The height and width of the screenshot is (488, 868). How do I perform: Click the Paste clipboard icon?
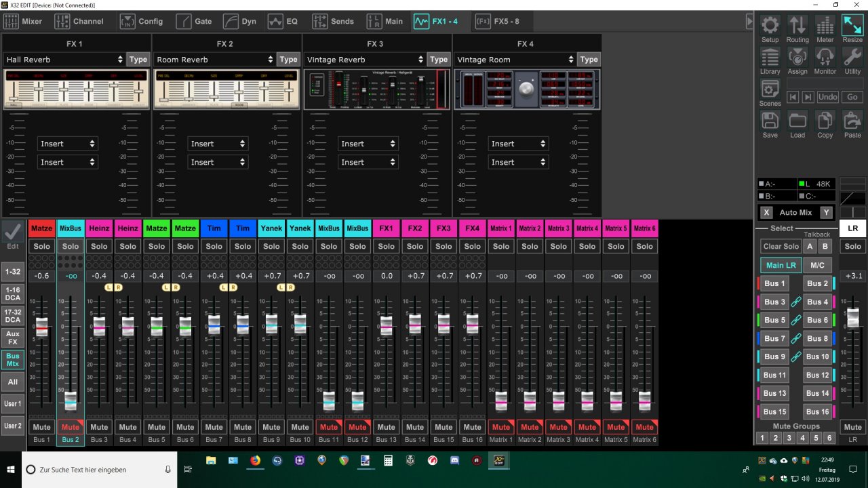coord(852,125)
